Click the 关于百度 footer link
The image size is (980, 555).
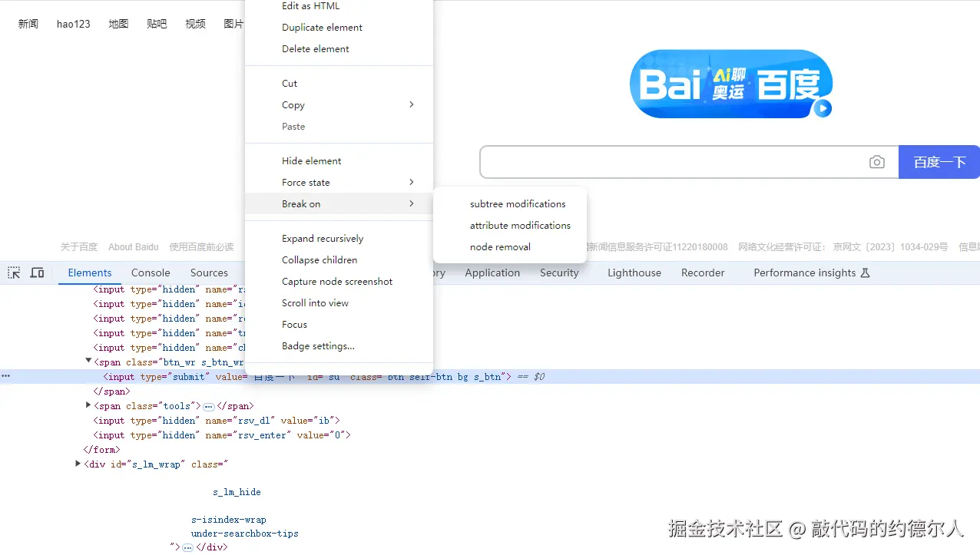pyautogui.click(x=79, y=247)
